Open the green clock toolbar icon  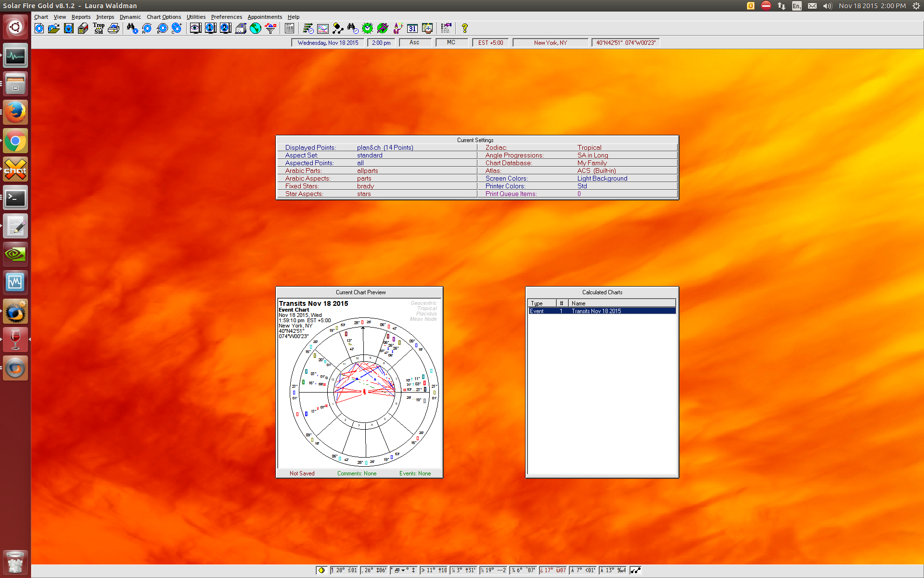click(x=368, y=28)
